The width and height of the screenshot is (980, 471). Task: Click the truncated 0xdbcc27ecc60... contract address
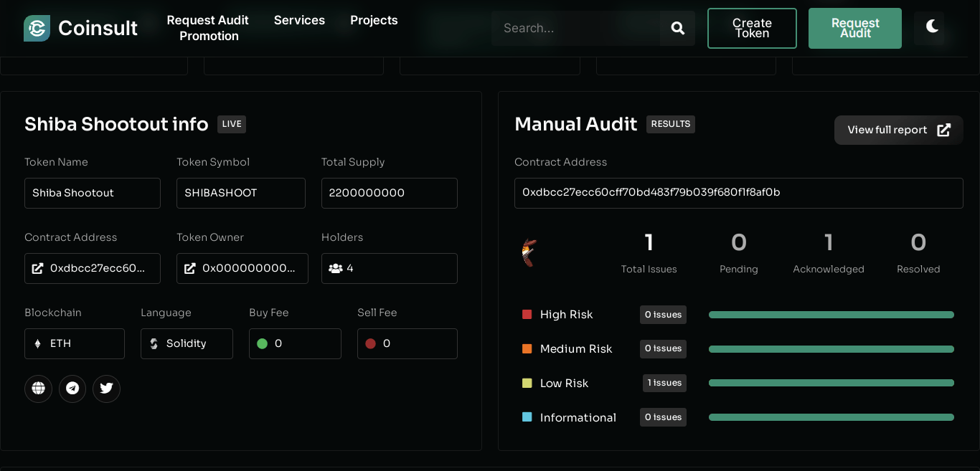(x=98, y=268)
